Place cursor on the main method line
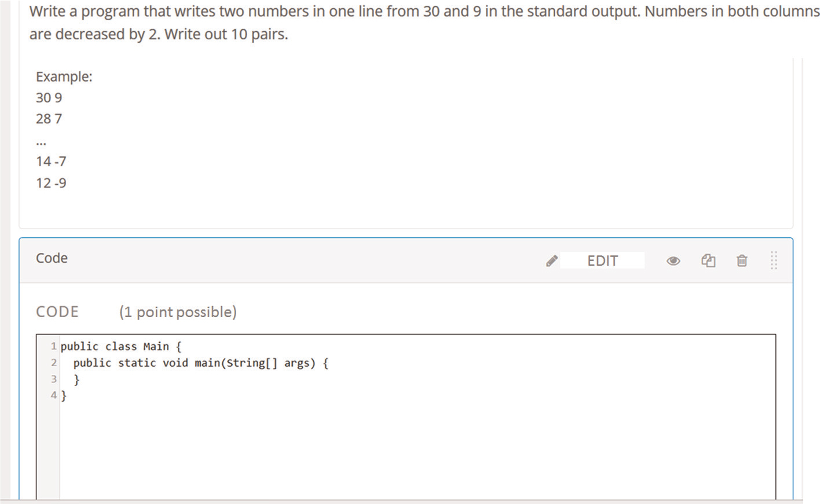Screen dimensions: 821x504 click(200, 363)
